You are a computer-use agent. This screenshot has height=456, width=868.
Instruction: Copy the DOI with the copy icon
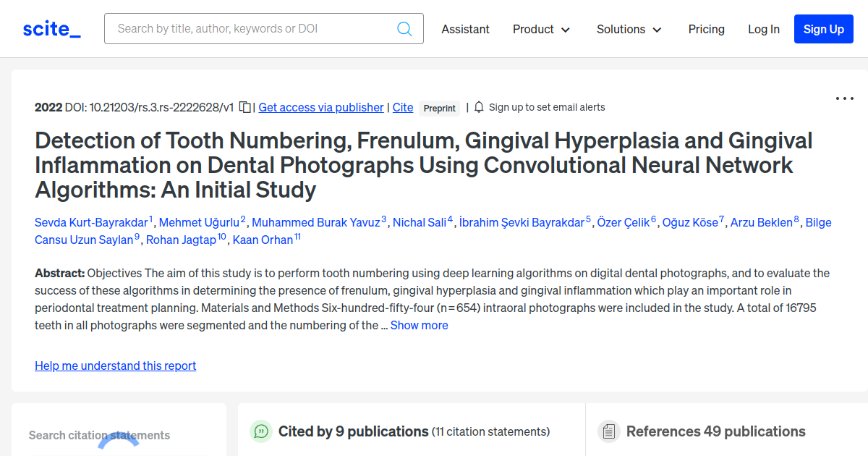[x=245, y=107]
